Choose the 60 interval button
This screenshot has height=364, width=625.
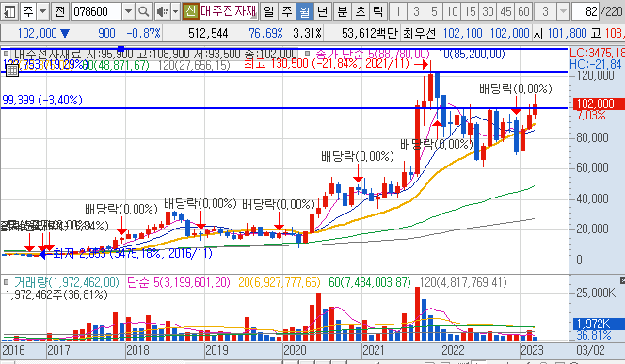[523, 11]
